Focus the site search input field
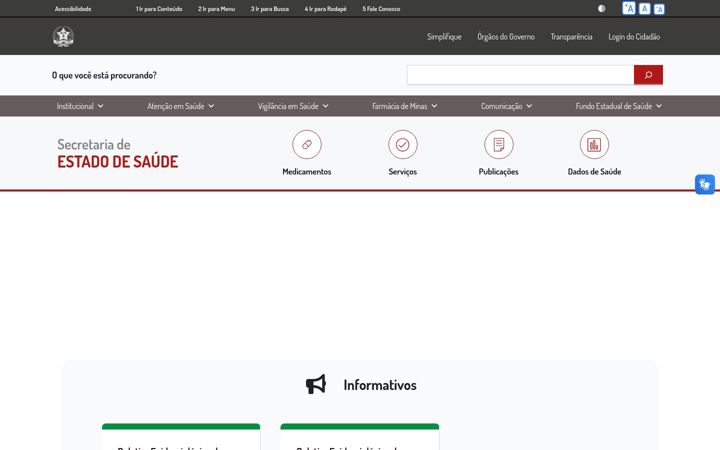This screenshot has width=720, height=450. pos(521,75)
